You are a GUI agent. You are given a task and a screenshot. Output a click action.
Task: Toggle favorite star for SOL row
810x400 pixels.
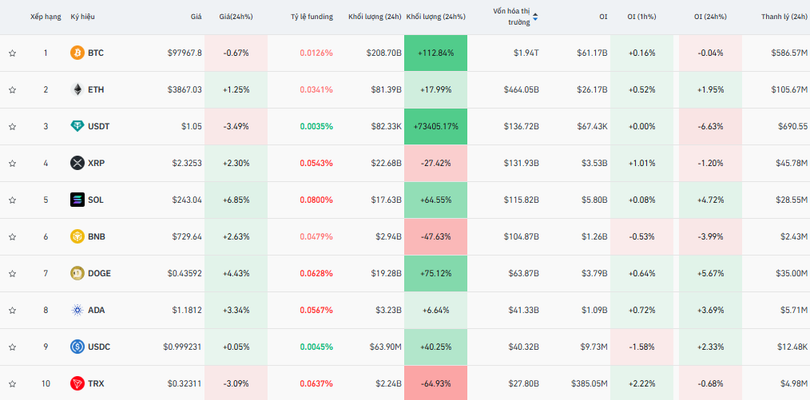(12, 200)
